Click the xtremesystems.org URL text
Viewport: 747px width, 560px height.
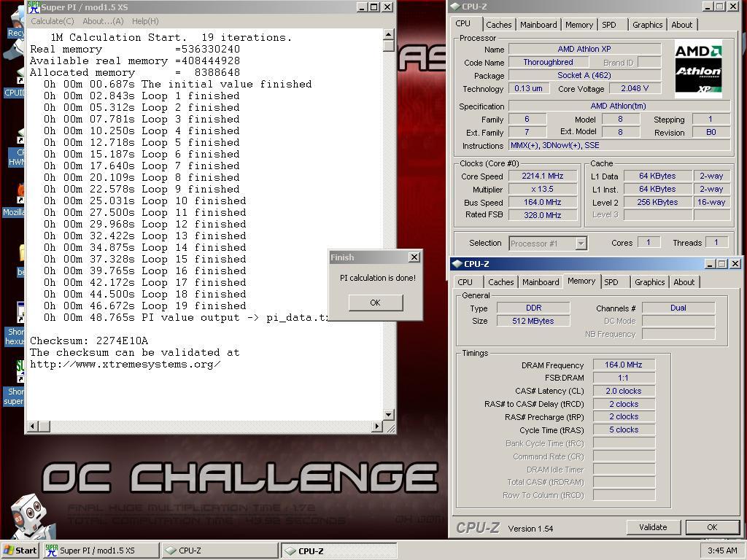pyautogui.click(x=125, y=365)
